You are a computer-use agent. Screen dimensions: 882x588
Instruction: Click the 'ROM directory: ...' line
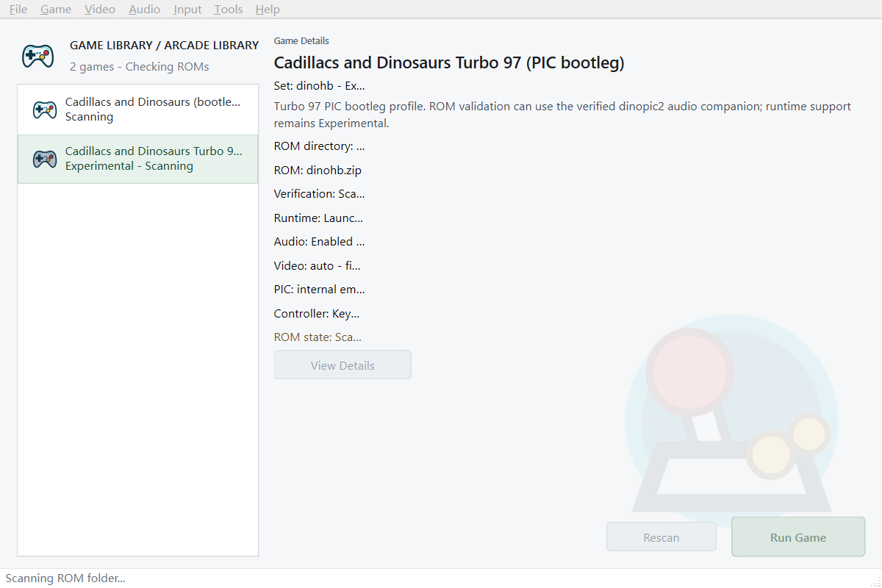click(x=320, y=146)
